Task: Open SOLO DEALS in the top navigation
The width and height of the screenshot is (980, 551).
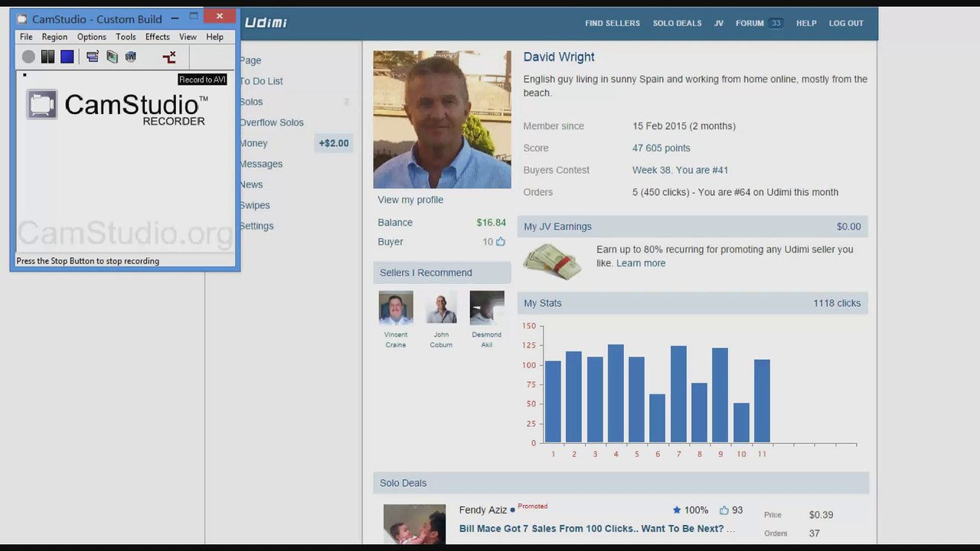Action: [x=677, y=24]
